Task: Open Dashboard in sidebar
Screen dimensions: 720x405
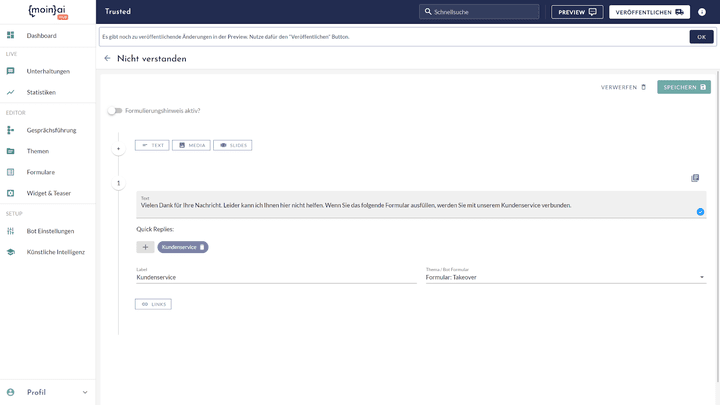Action: 41,36
